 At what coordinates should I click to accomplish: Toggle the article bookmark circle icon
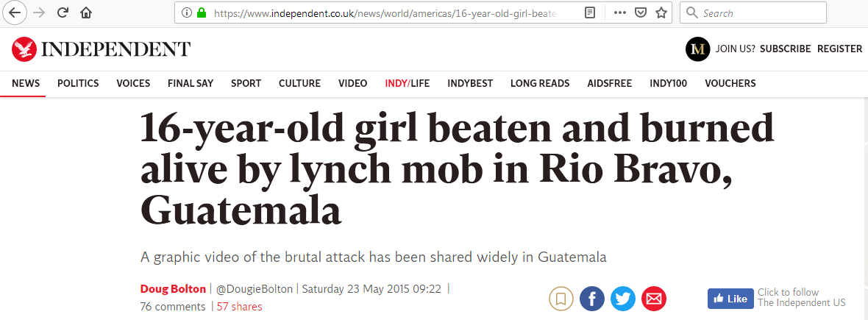(x=561, y=299)
